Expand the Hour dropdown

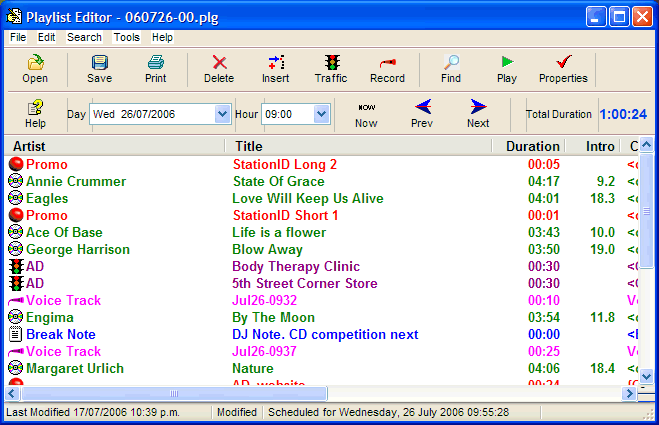[x=321, y=115]
